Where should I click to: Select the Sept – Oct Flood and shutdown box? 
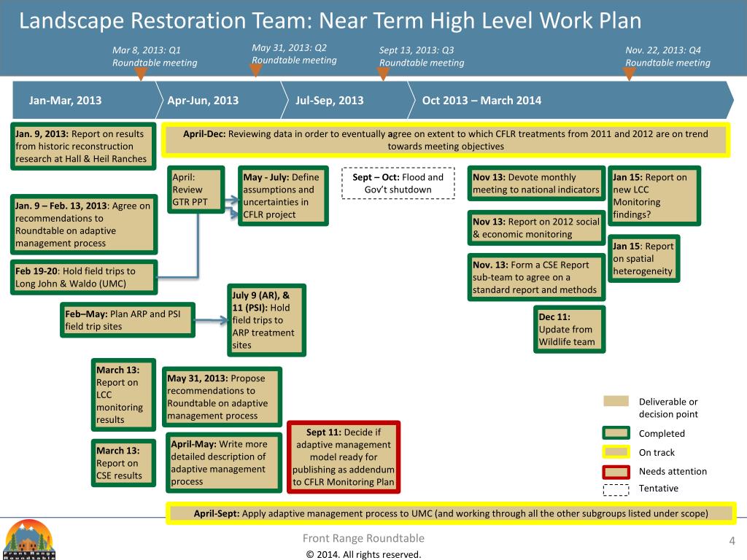coord(398,183)
